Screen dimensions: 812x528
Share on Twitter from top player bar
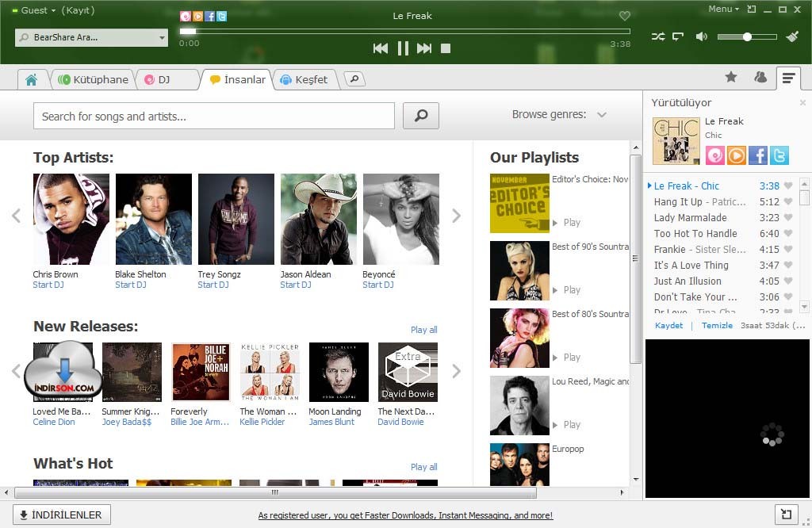222,16
